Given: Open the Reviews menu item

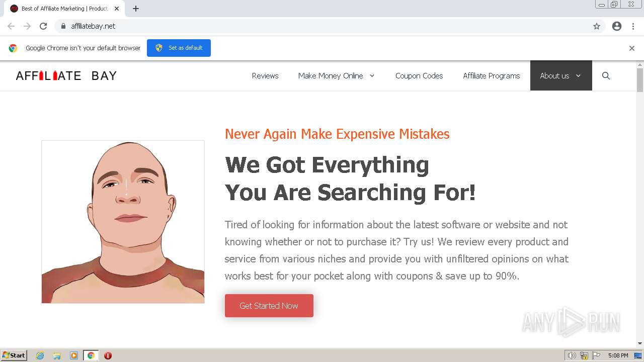Looking at the screenshot, I should coord(265,76).
